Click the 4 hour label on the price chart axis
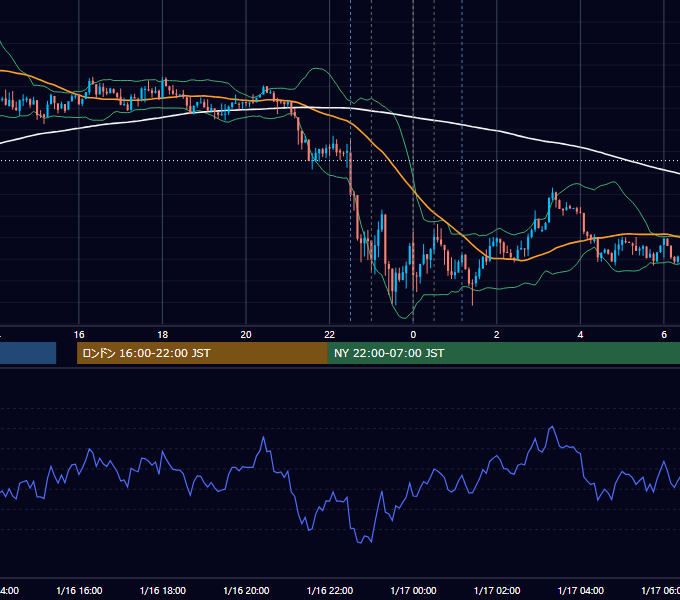This screenshot has width=680, height=600. (580, 335)
